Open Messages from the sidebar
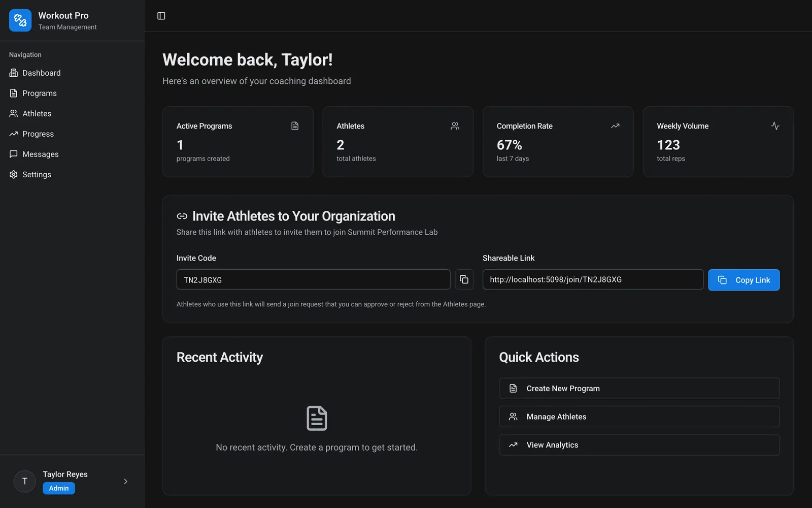This screenshot has height=508, width=812. pyautogui.click(x=72, y=154)
